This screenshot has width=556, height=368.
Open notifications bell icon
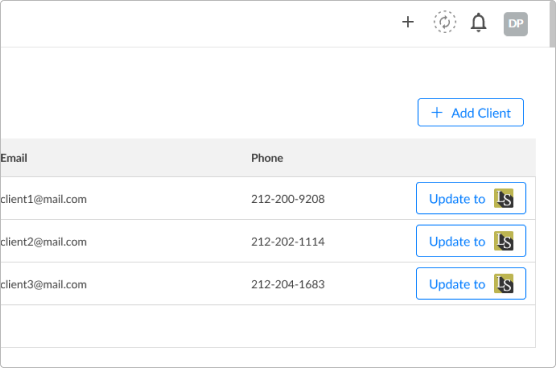478,23
